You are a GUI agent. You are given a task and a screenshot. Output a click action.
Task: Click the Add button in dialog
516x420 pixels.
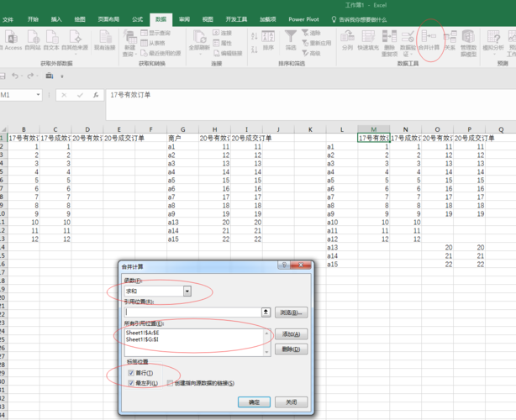[x=292, y=334]
